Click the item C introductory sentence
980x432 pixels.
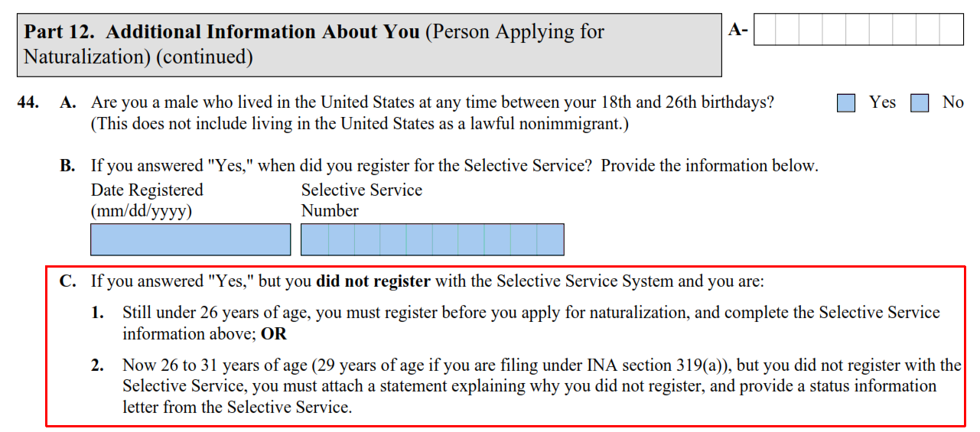[x=427, y=281]
